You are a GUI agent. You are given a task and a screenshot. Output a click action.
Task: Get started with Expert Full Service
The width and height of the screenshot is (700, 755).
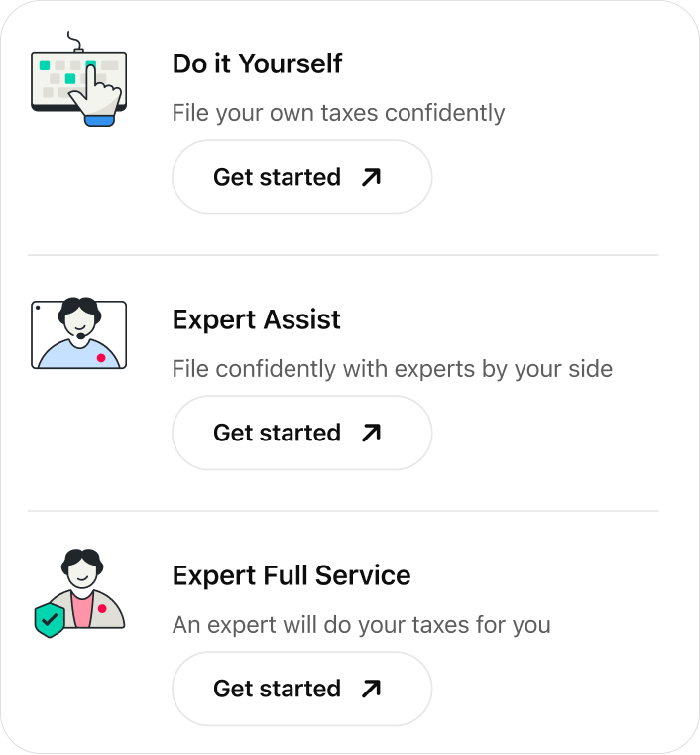(301, 690)
